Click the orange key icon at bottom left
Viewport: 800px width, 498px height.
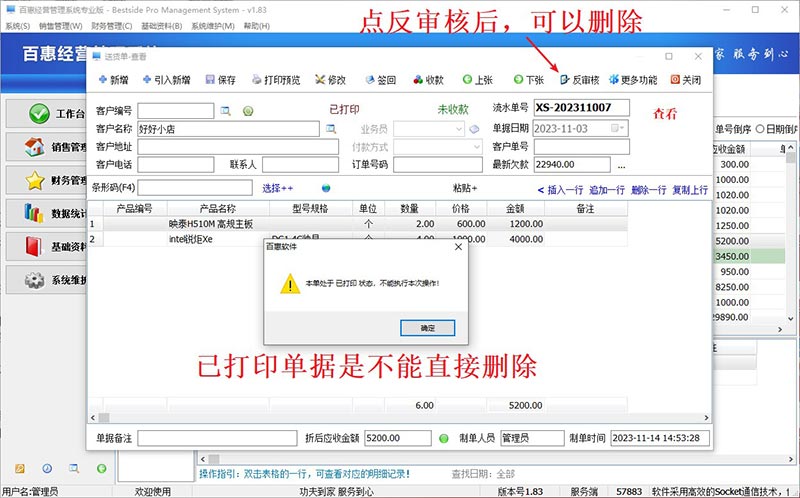tap(20, 468)
